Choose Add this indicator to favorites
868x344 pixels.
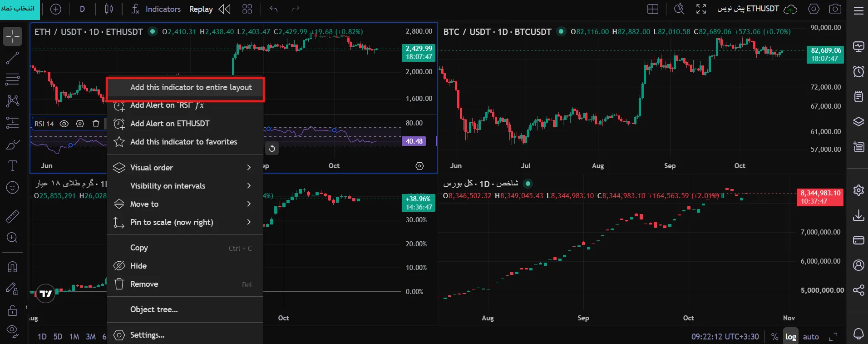coord(185,142)
